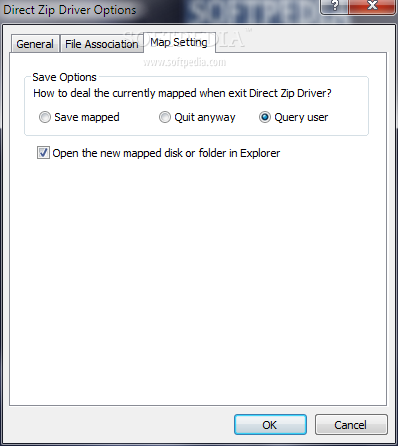Viewport: 398px width, 446px height.
Task: Click the Cancel button
Action: (351, 425)
